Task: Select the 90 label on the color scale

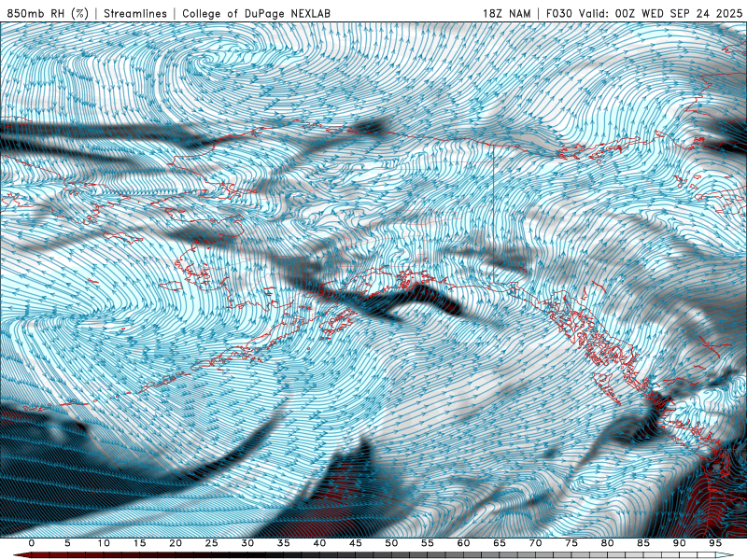Action: 679,543
